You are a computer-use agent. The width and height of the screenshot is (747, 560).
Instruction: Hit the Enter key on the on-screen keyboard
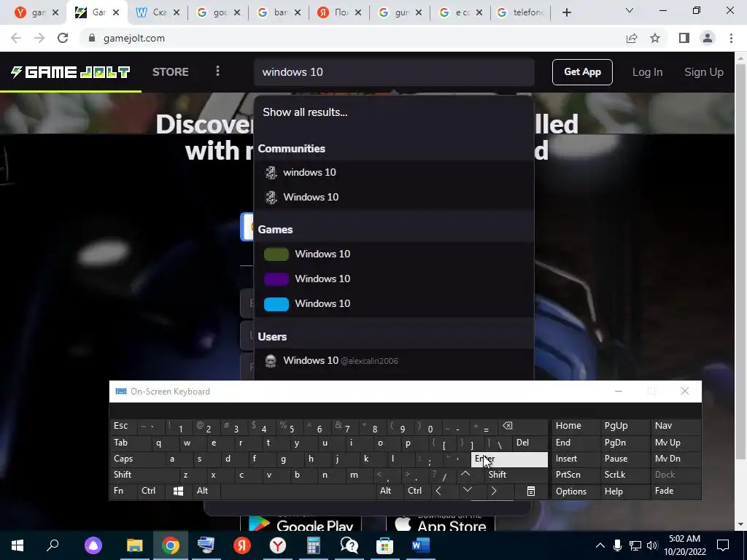[x=509, y=459]
